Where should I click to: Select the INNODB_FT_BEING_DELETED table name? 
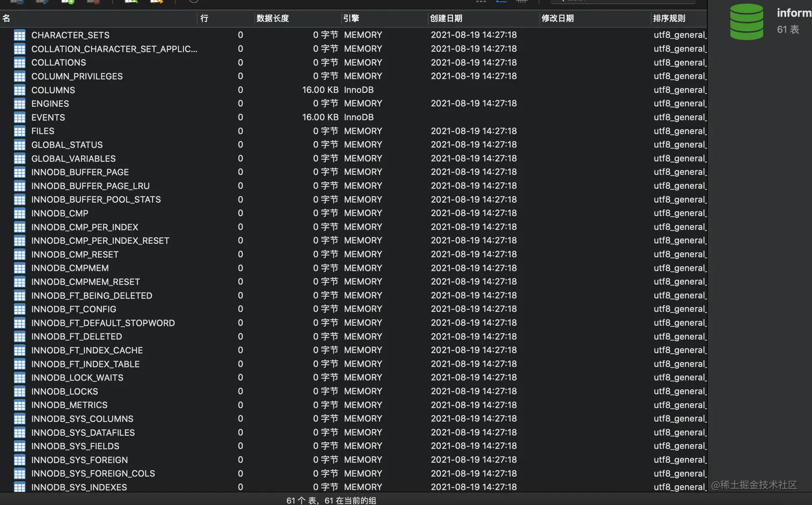point(92,296)
